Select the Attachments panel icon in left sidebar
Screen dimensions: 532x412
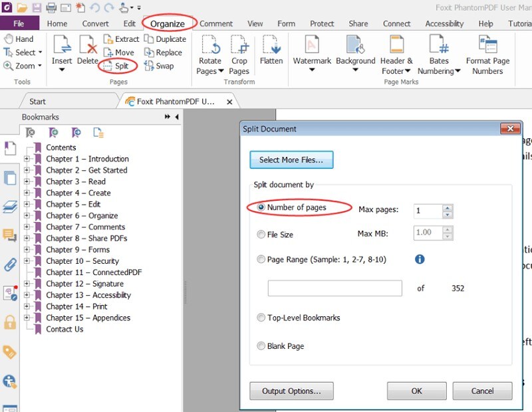[9, 266]
